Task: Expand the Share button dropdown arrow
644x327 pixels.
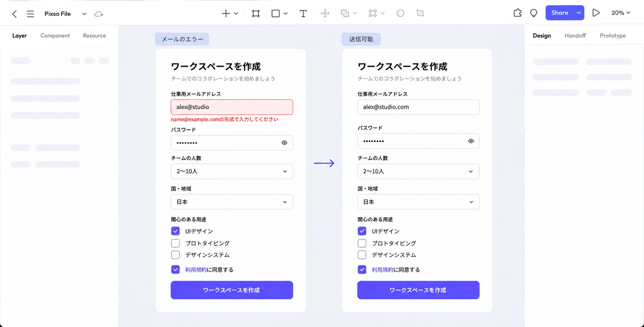Action: point(579,13)
